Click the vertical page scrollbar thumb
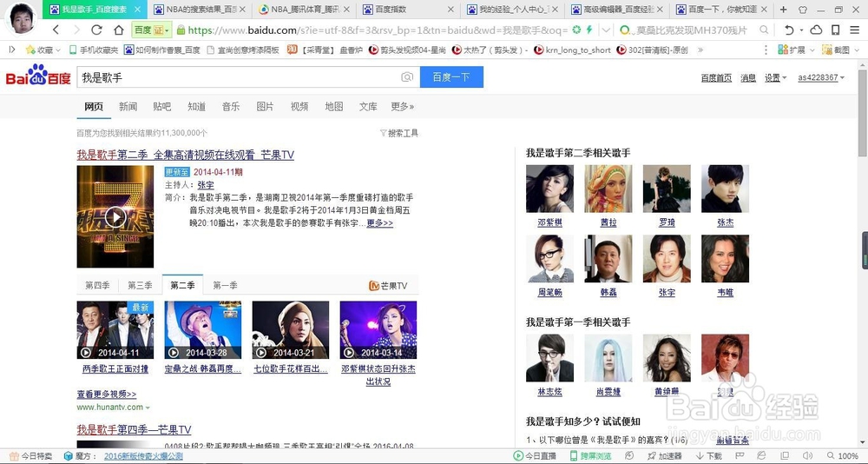The image size is (868, 464). tap(863, 114)
